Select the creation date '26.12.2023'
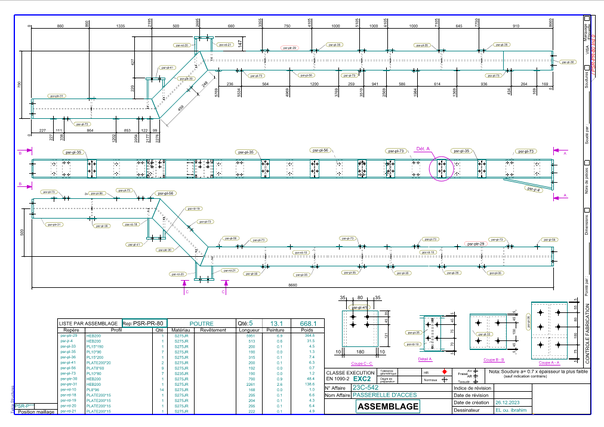 tap(508, 403)
